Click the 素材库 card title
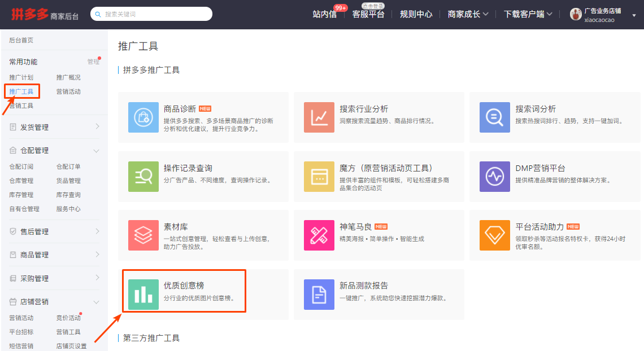Screen dimensions: 644x351 tap(175, 227)
